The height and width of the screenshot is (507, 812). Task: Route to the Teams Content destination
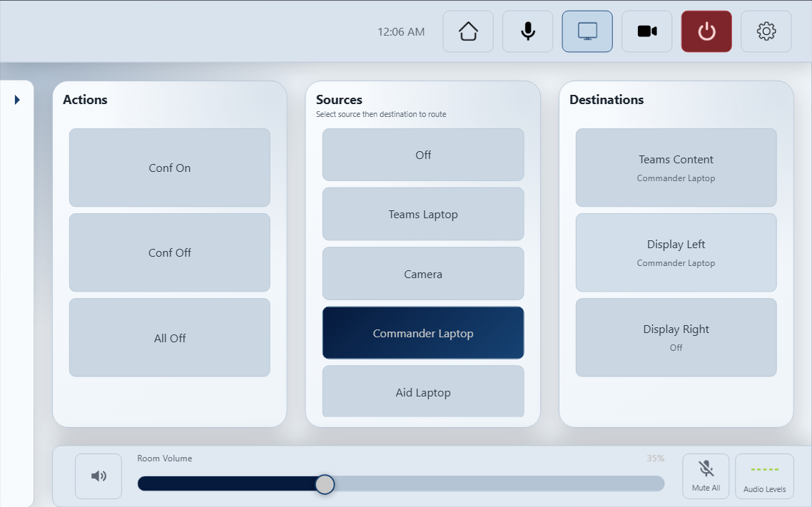pos(676,168)
